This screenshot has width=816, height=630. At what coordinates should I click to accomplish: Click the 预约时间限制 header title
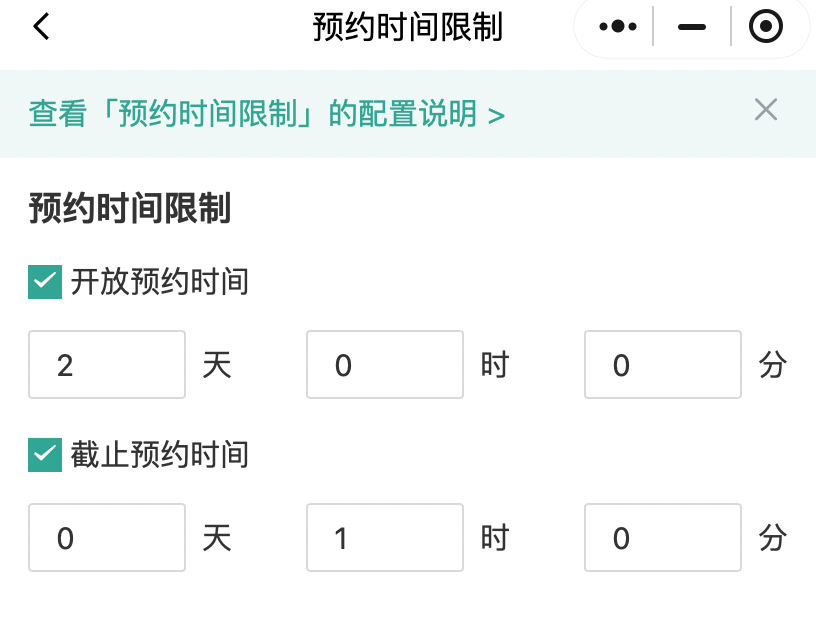407,27
